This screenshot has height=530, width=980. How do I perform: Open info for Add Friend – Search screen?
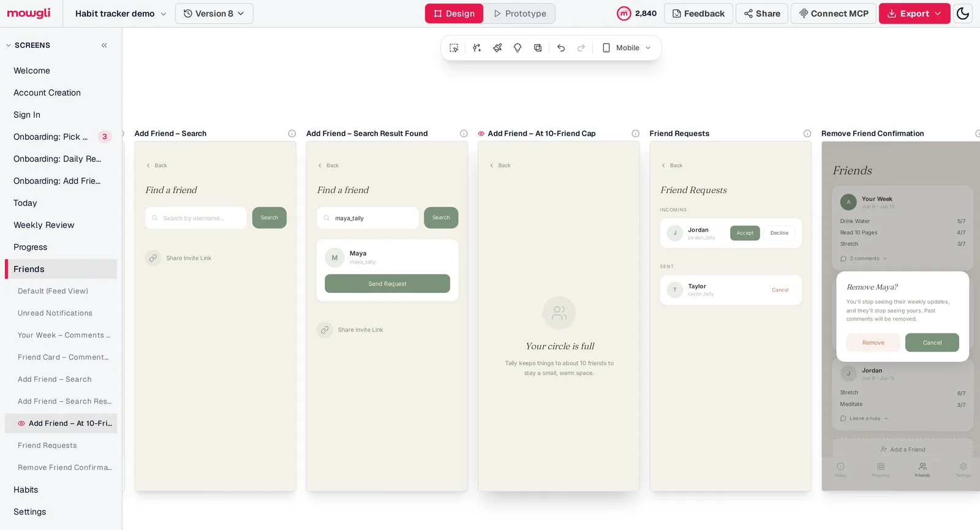292,134
